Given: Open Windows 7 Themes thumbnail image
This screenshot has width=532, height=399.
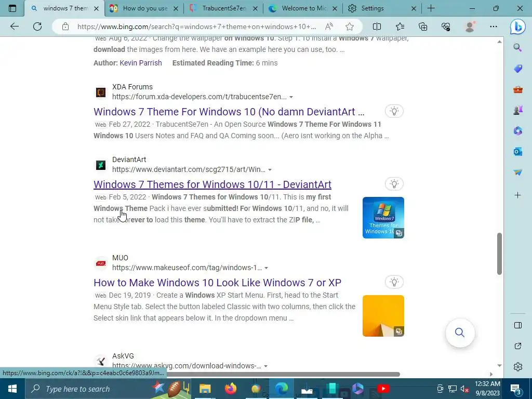Looking at the screenshot, I should click(383, 218).
